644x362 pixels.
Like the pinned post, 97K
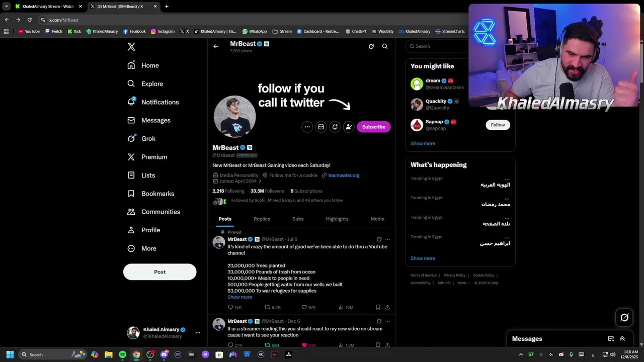coord(308,307)
